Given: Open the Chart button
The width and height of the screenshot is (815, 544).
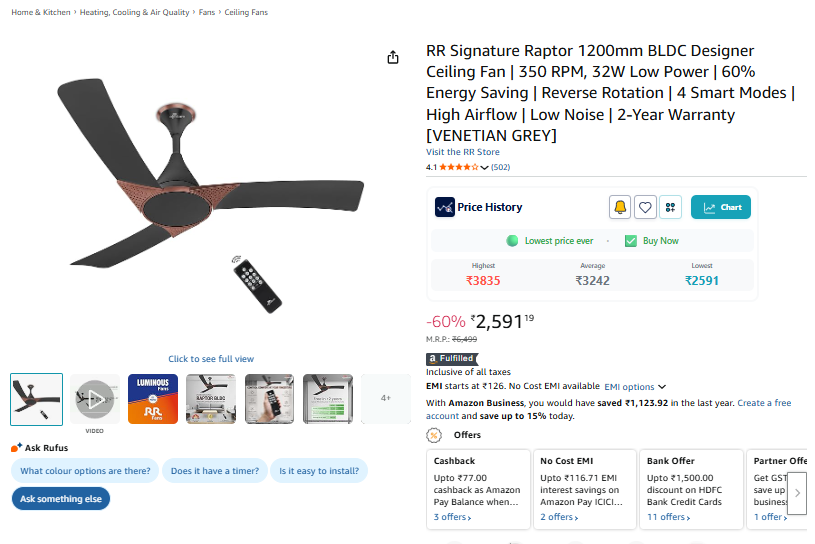Looking at the screenshot, I should (x=721, y=207).
